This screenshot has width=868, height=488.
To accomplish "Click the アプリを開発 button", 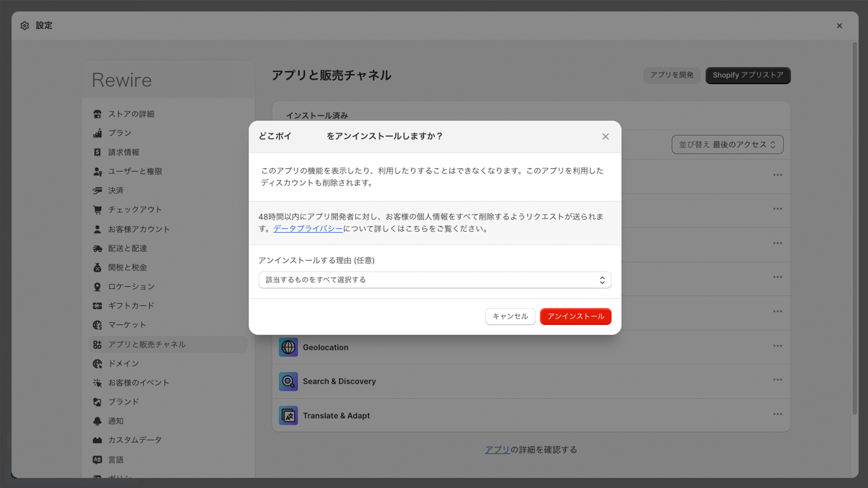I will [671, 75].
